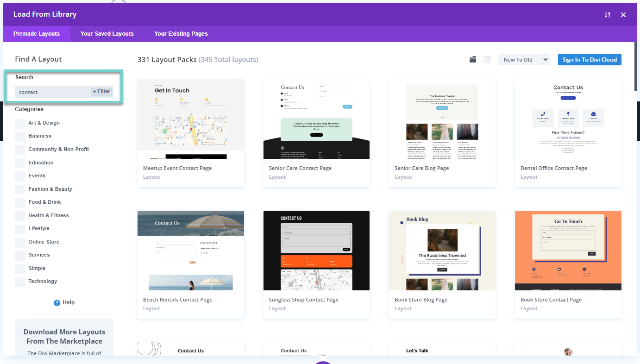Image resolution: width=640 pixels, height=364 pixels.
Task: Check the Art & Design category
Action: click(20, 123)
